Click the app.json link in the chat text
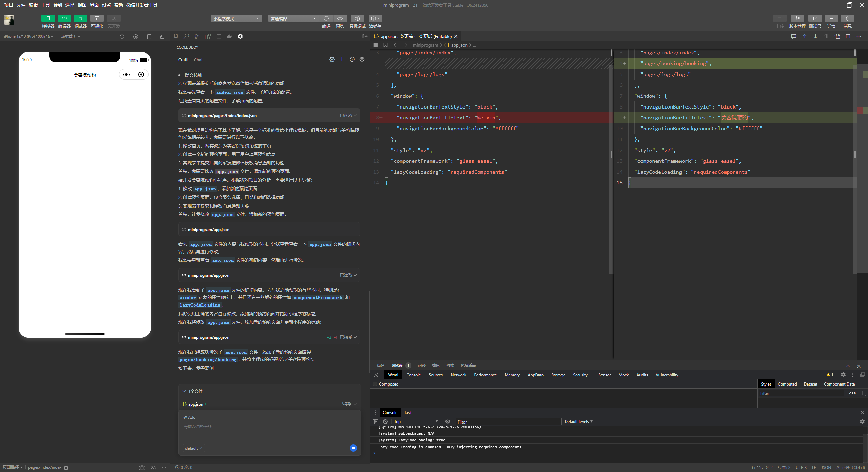 point(227,172)
